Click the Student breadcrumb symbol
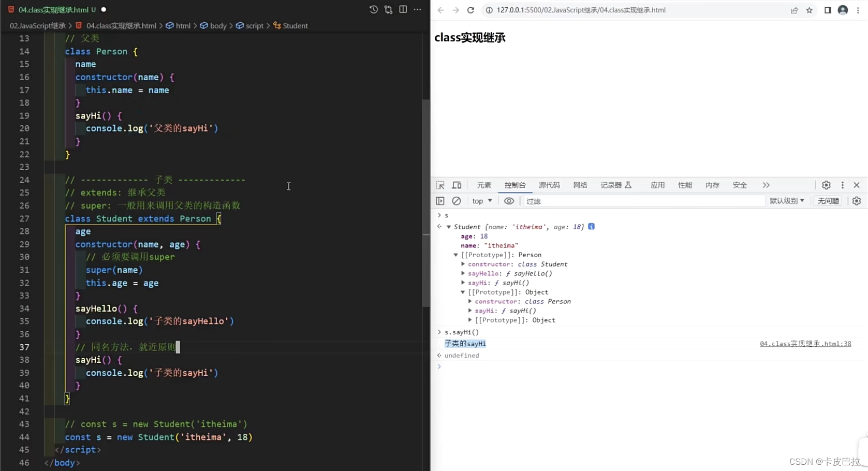The width and height of the screenshot is (868, 471). coord(290,25)
